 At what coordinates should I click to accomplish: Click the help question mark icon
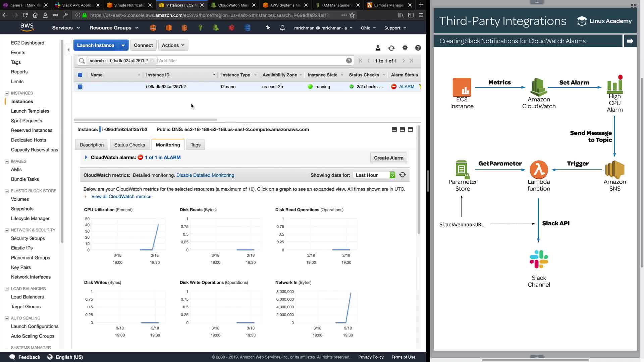pyautogui.click(x=418, y=48)
